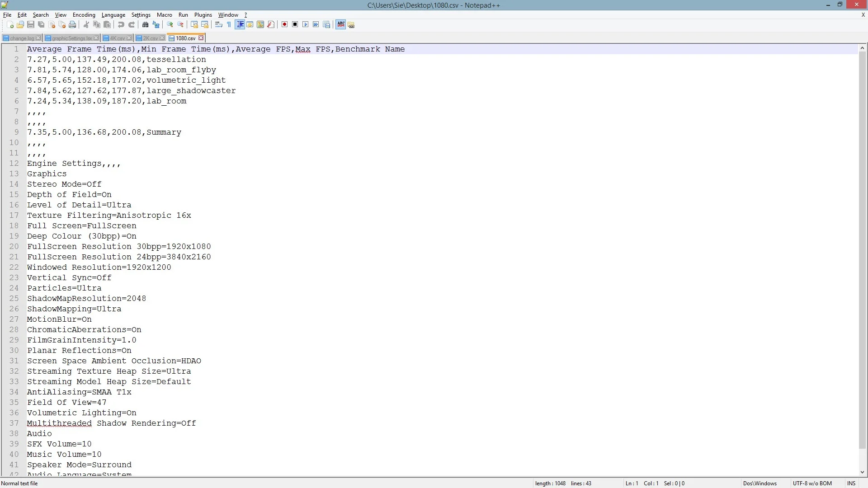This screenshot has height=488, width=868.
Task: Click the Paste toolbar icon
Action: coord(107,24)
